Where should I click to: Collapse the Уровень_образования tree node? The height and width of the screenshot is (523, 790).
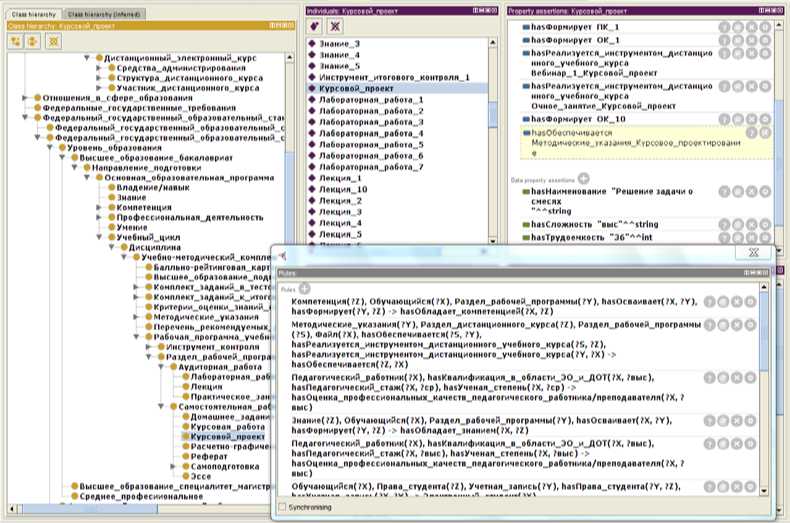click(50, 147)
